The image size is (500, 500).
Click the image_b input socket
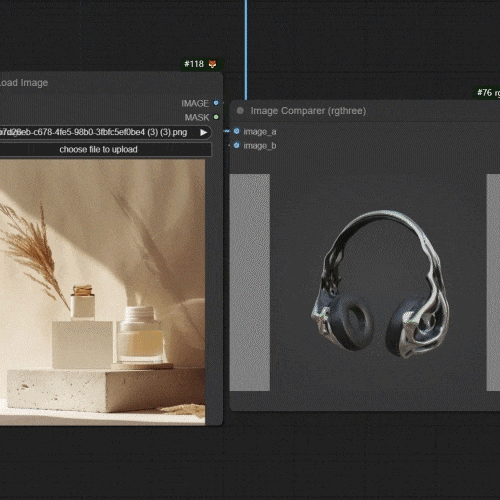pos(236,145)
